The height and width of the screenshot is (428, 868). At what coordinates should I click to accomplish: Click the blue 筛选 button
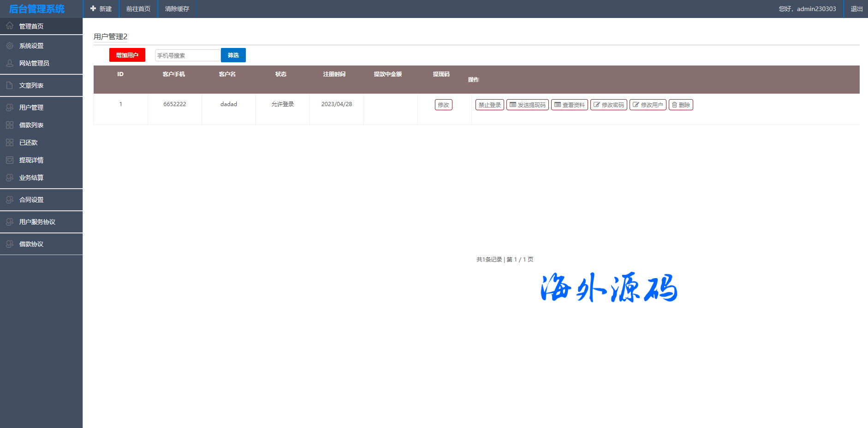tap(233, 55)
